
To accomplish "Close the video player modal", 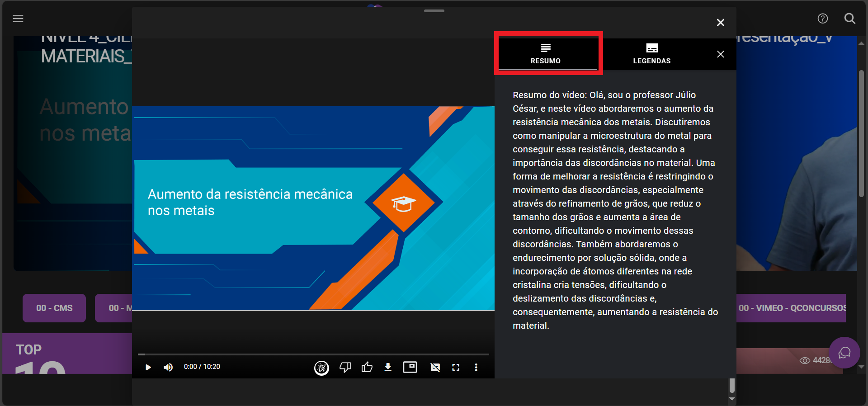I will (x=721, y=23).
